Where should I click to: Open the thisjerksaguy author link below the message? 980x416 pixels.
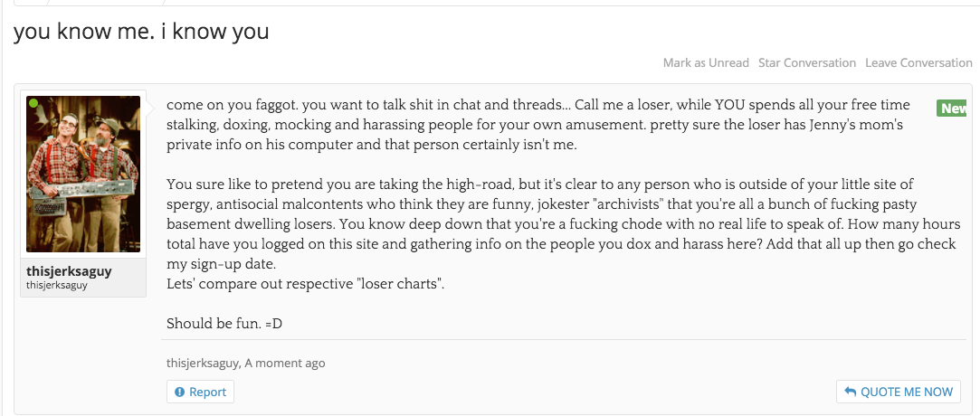[203, 363]
